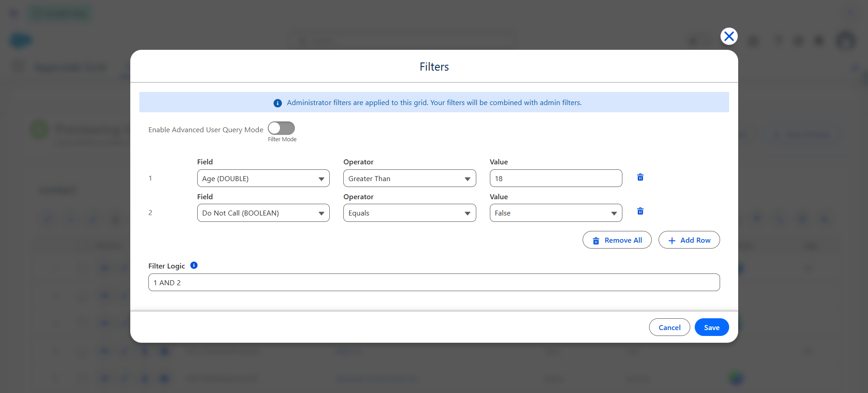Click the Remove All button
Image resolution: width=868 pixels, height=393 pixels.
tap(617, 240)
